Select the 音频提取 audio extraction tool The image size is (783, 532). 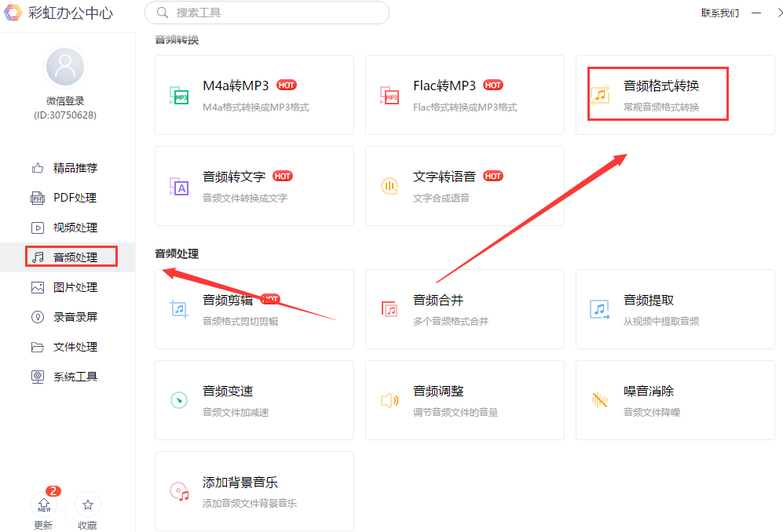point(675,308)
